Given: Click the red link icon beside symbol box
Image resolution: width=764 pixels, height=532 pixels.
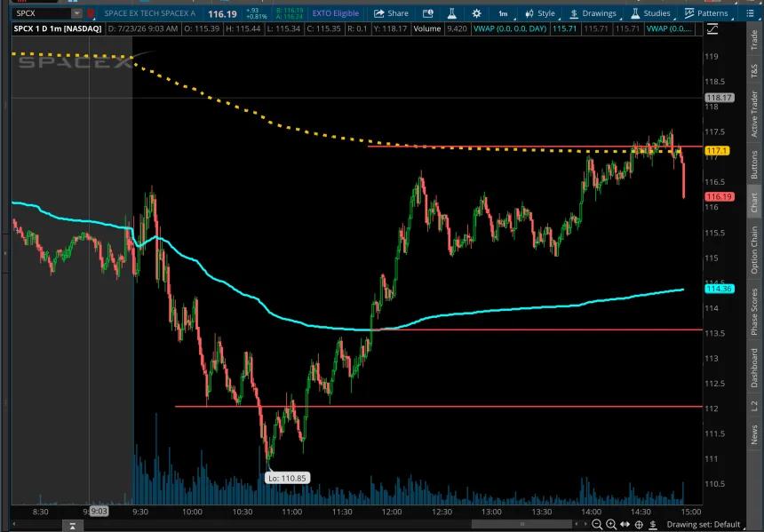Looking at the screenshot, I should [x=91, y=13].
